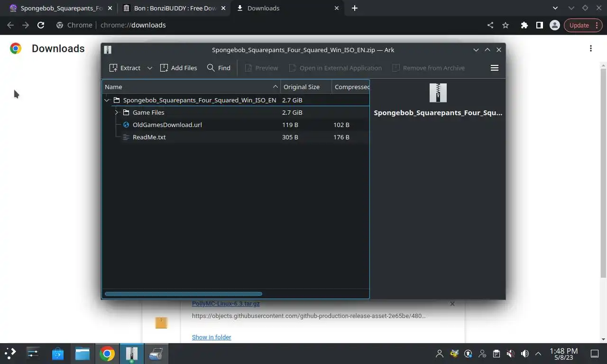Open Chrome extensions puzzle icon
The width and height of the screenshot is (607, 364).
click(x=524, y=25)
